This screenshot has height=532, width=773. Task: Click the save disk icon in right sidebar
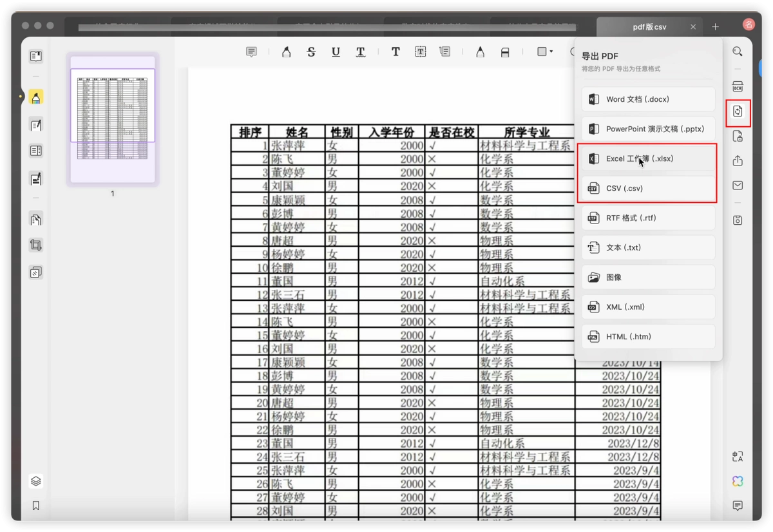[738, 220]
